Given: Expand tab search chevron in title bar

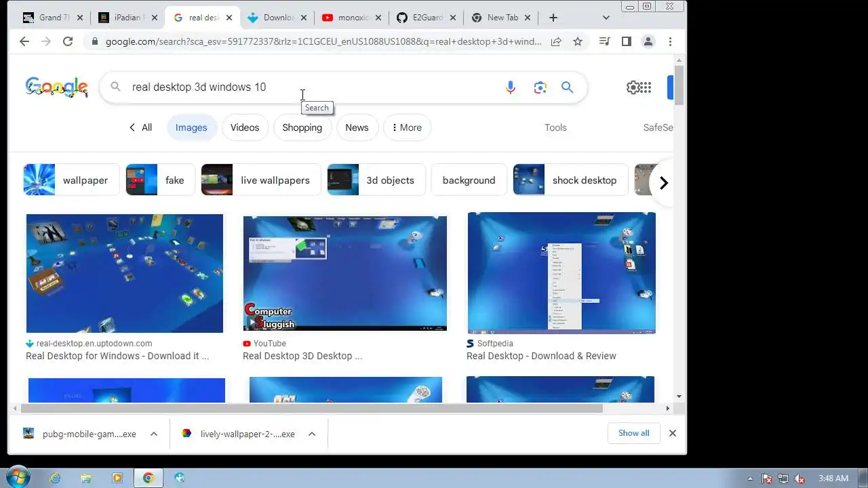Looking at the screenshot, I should click(606, 18).
